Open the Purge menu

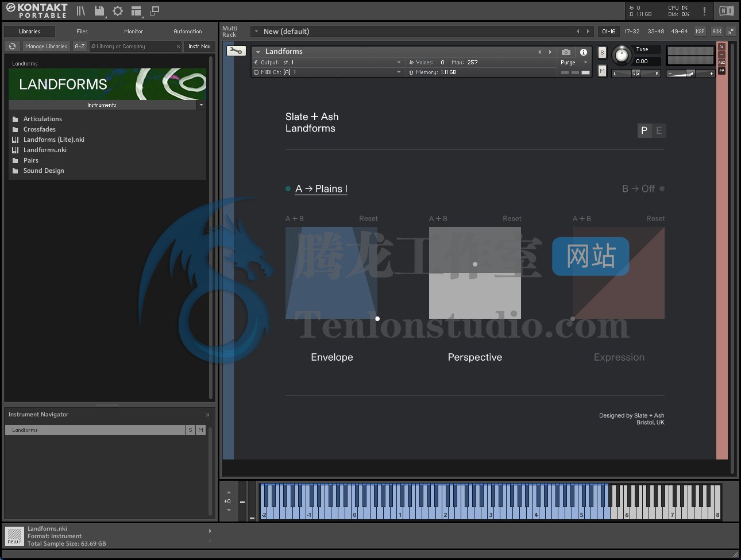[574, 63]
